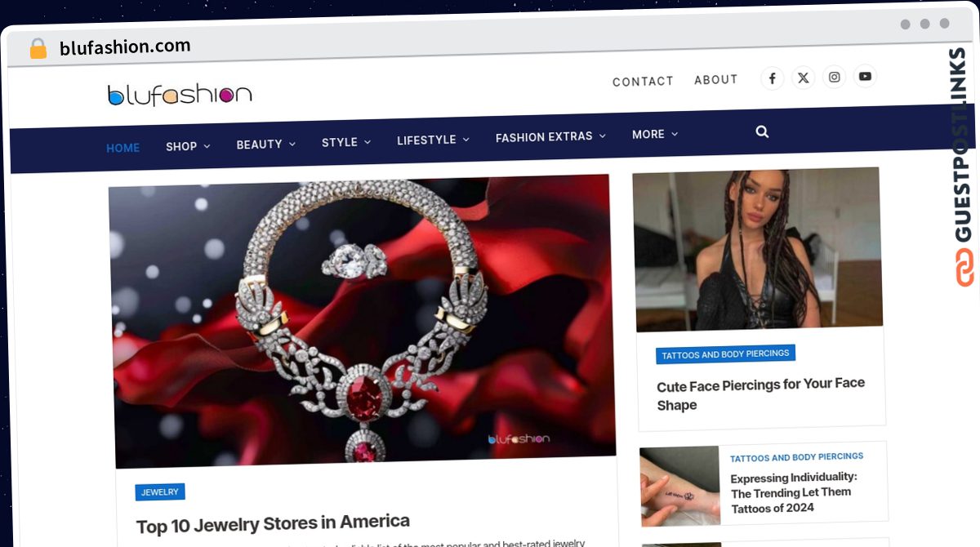
Task: Click the padlock icon in address bar
Action: 38,49
